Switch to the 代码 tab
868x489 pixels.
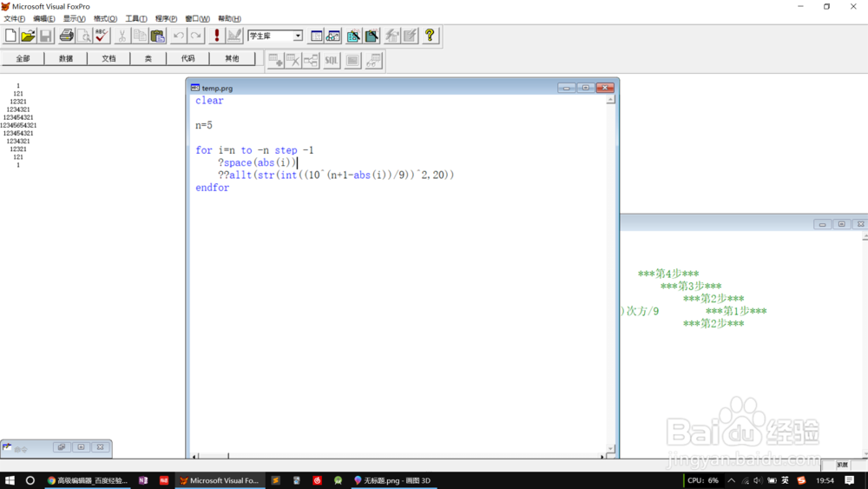point(187,58)
